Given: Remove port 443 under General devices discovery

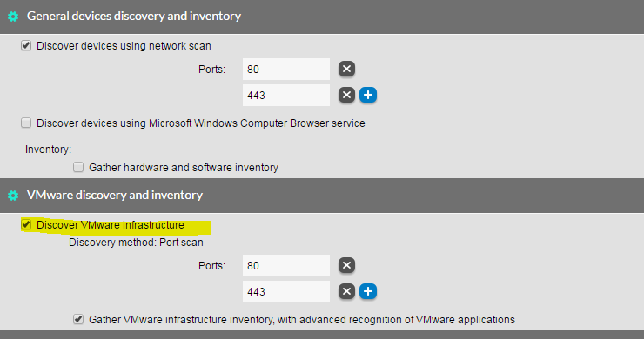Looking at the screenshot, I should click(346, 96).
